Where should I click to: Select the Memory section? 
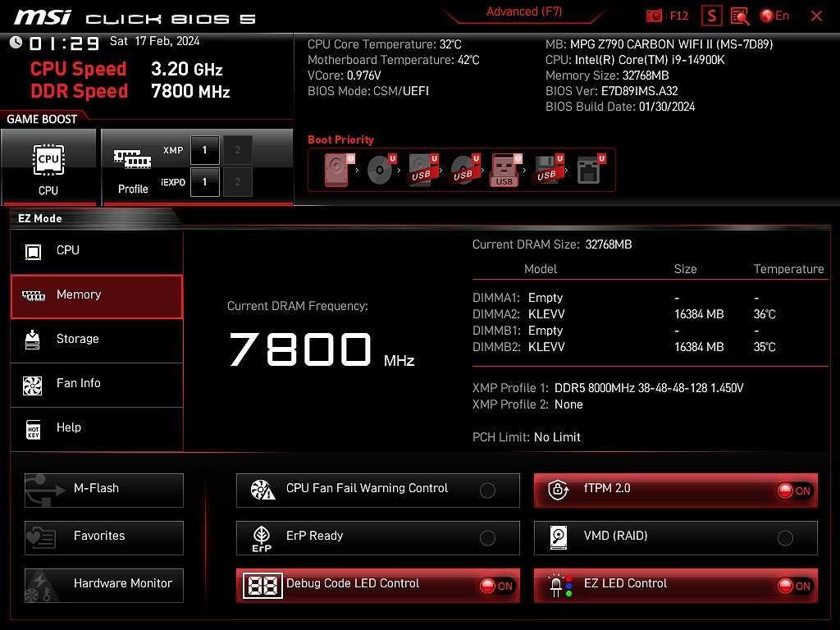97,296
